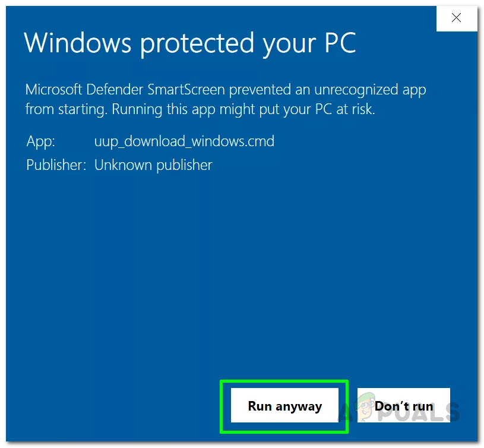Image resolution: width=484 pixels, height=448 pixels.
Task: Click the Unknown publisher text
Action: (153, 165)
